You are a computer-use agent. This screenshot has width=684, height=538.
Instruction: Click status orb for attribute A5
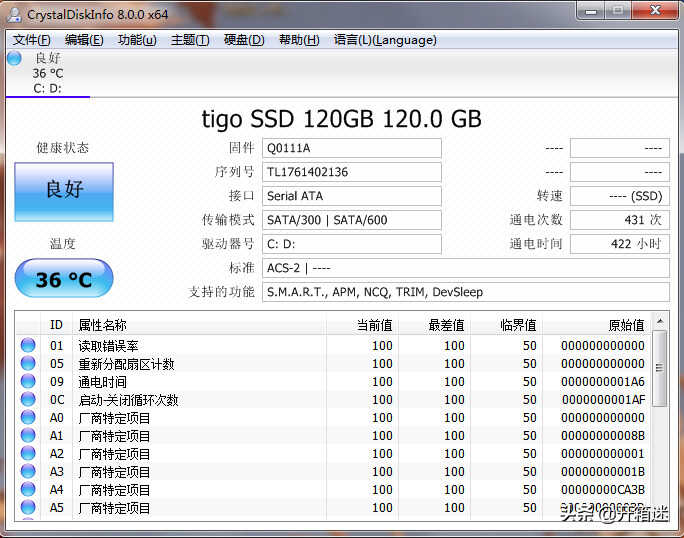(28, 507)
